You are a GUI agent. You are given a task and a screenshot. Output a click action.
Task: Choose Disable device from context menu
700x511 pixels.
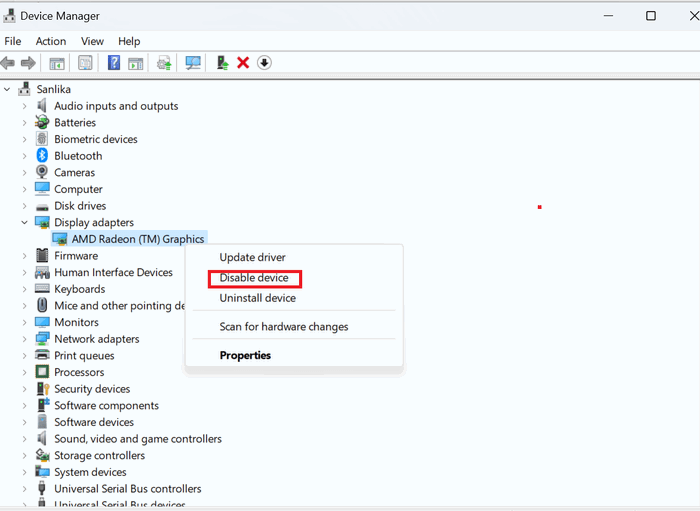click(x=254, y=278)
